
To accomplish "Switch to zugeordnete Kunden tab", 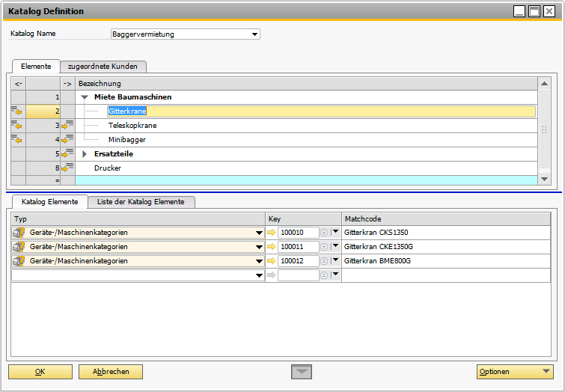I will pyautogui.click(x=103, y=66).
